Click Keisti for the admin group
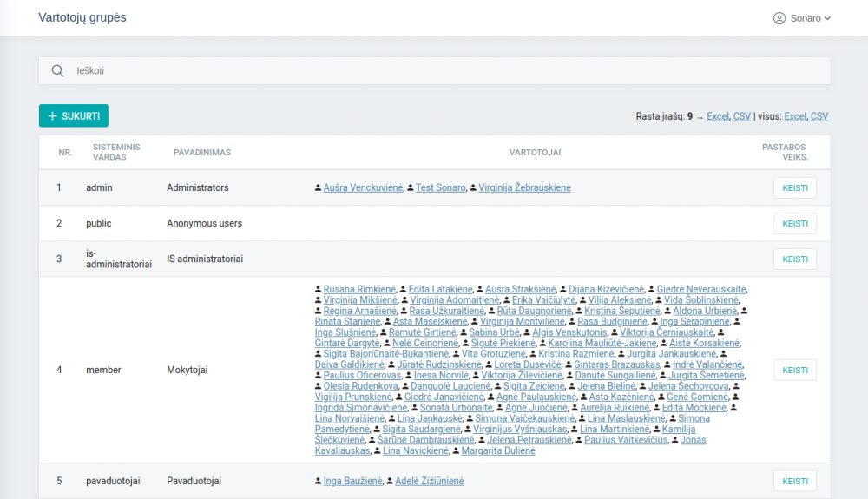The height and width of the screenshot is (499, 868). (x=794, y=188)
